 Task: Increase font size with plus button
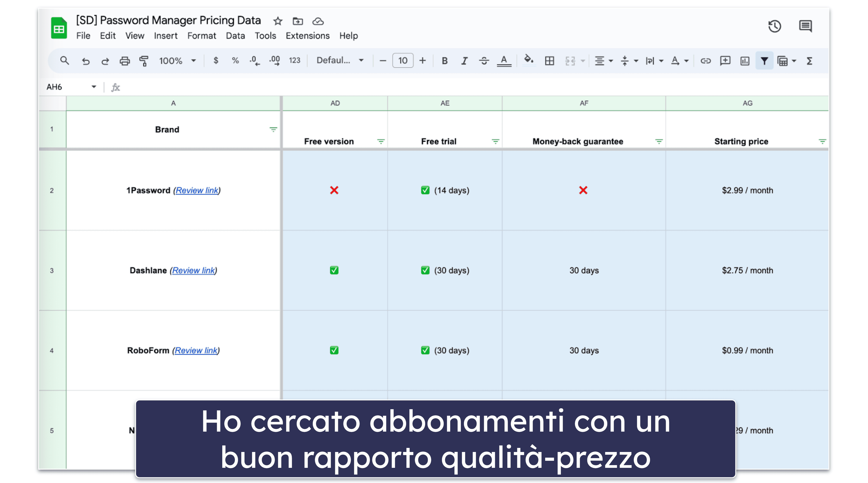tap(422, 61)
